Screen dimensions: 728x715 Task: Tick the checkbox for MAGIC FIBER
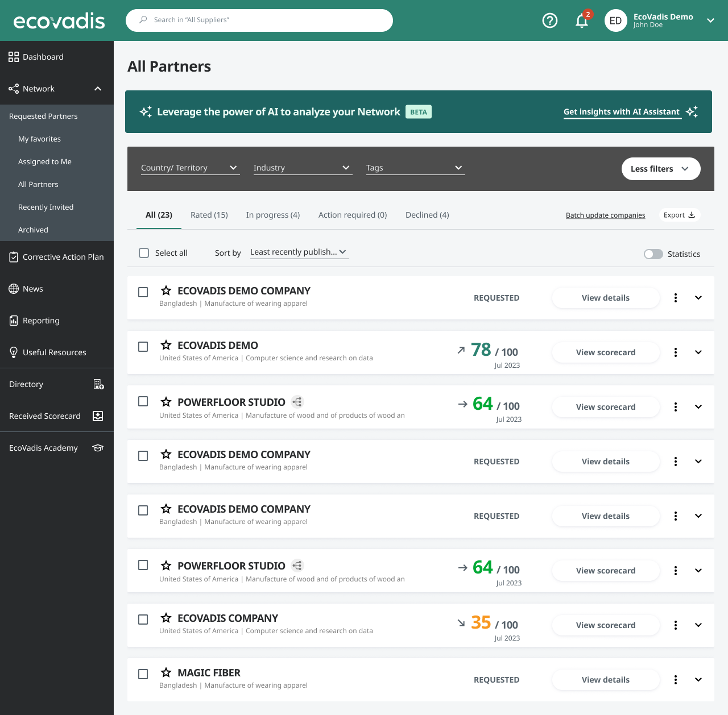(x=143, y=674)
